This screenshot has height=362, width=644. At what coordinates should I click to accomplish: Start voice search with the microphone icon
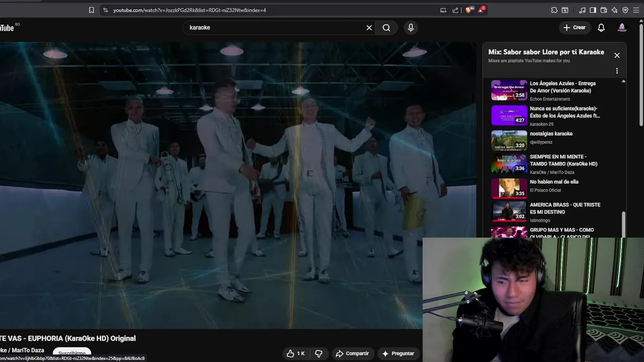pos(411,28)
